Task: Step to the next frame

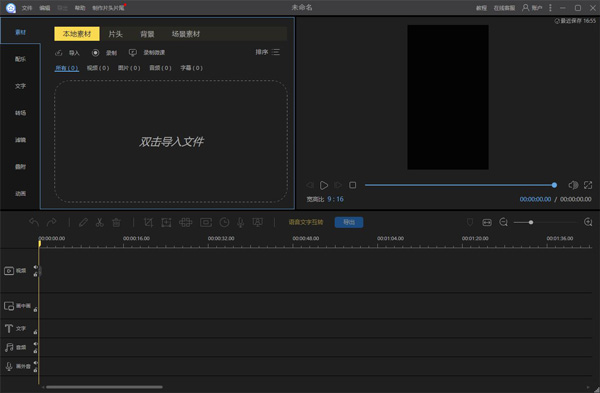Action: [338, 185]
